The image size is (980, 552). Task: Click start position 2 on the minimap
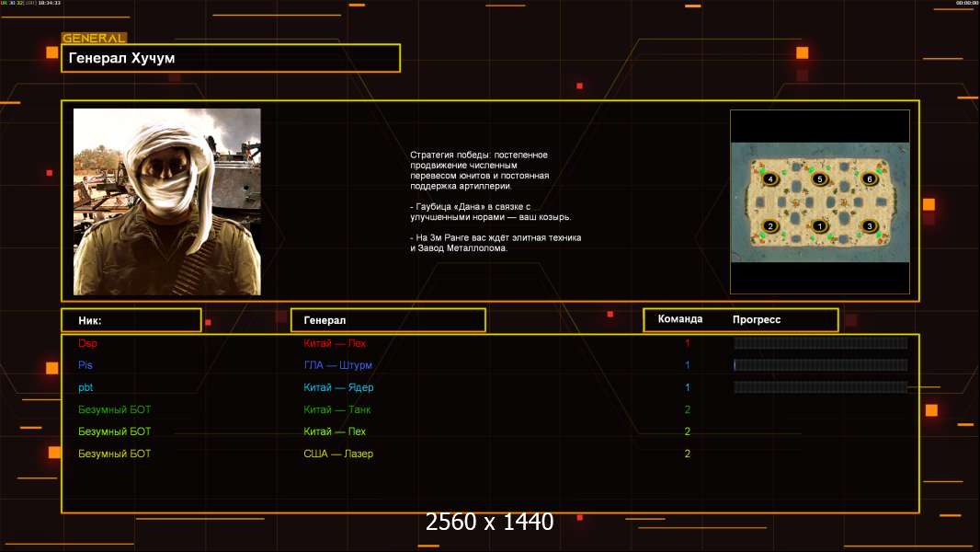tap(770, 225)
